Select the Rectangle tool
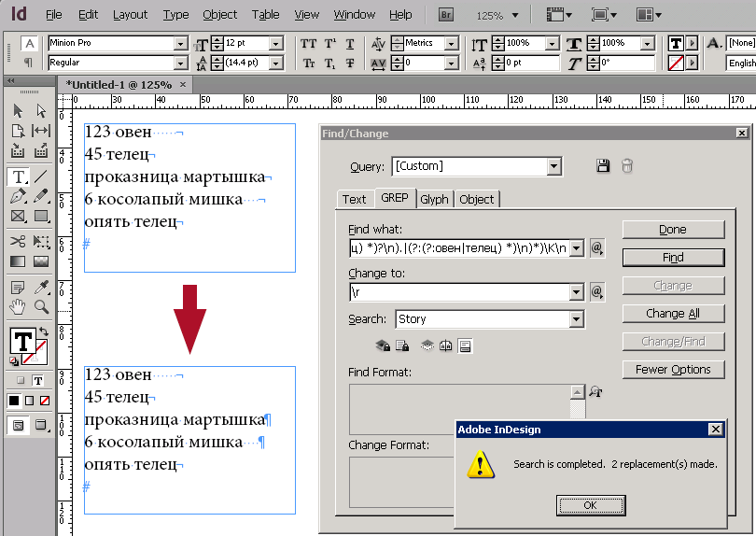 point(41,216)
